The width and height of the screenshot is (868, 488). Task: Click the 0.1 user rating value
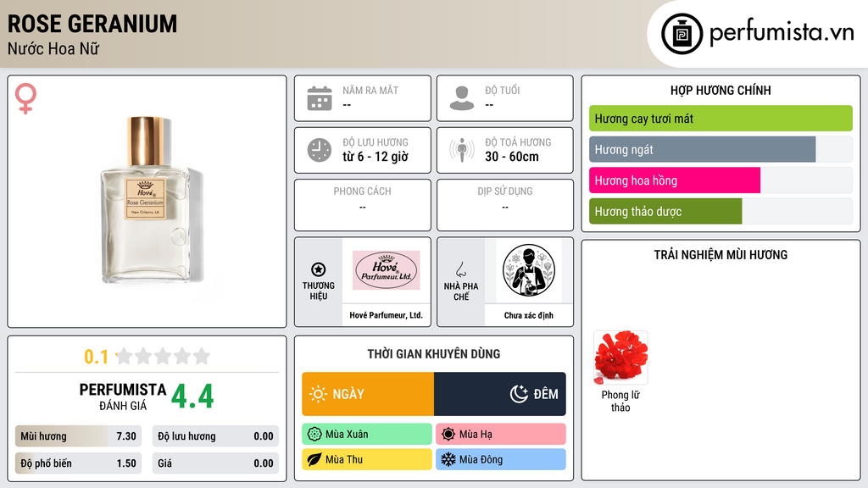[x=97, y=357]
